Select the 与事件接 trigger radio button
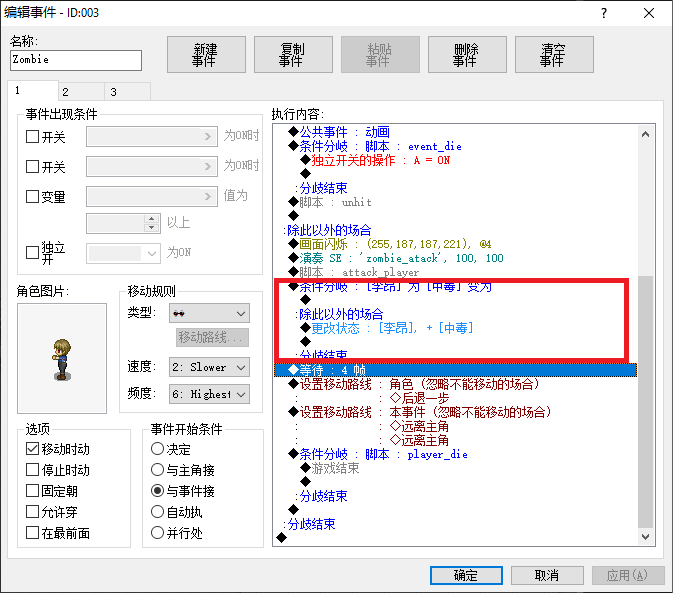Image resolution: width=673 pixels, height=593 pixels. click(x=158, y=491)
